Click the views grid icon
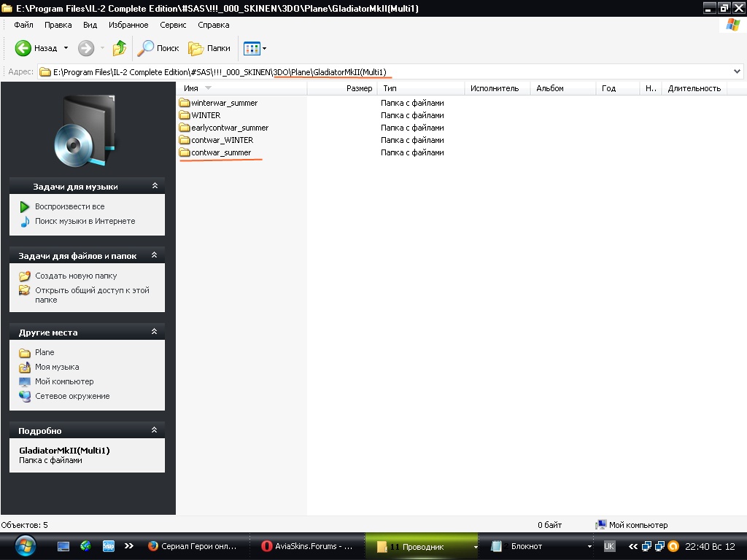The height and width of the screenshot is (560, 747). [x=252, y=48]
